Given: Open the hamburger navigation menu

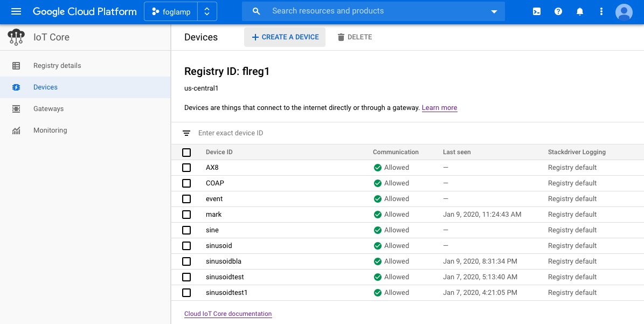Looking at the screenshot, I should [x=16, y=11].
